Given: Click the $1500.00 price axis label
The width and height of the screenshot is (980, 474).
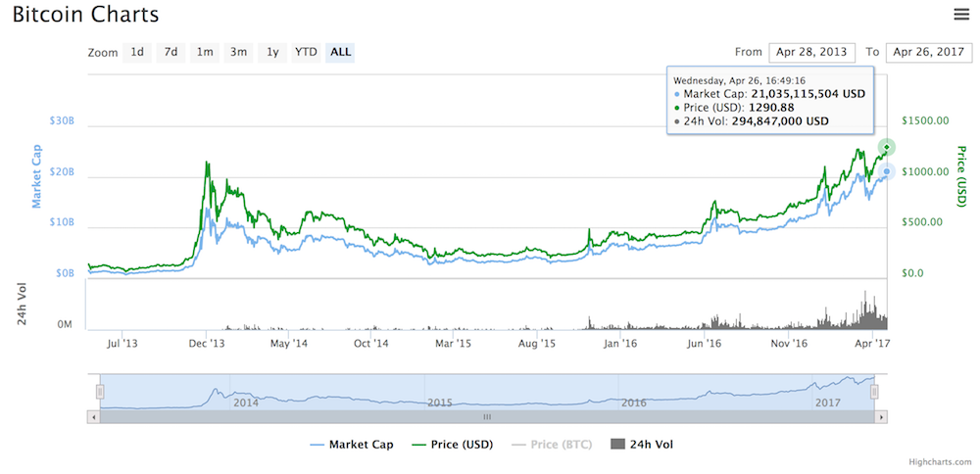Looking at the screenshot, I should pyautogui.click(x=925, y=120).
